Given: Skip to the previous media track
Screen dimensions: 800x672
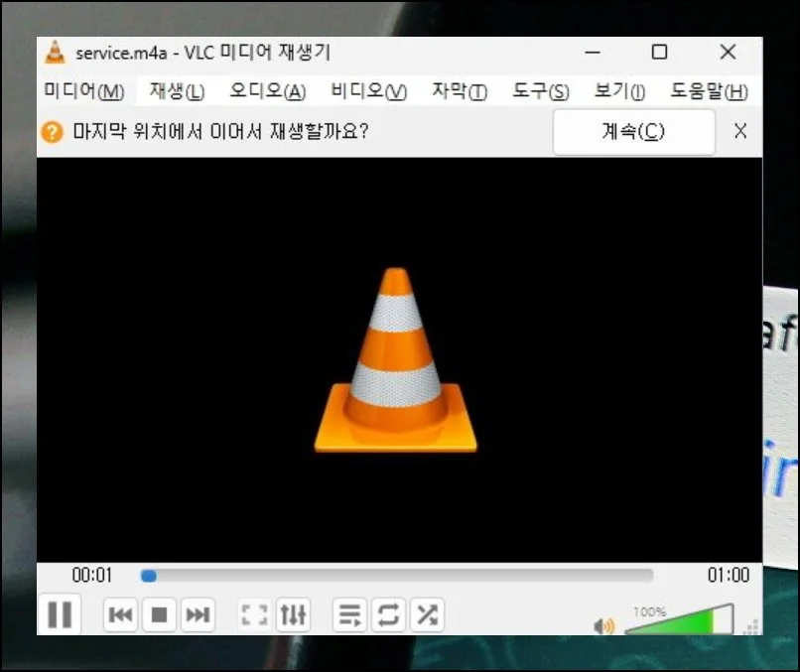Looking at the screenshot, I should 120,615.
